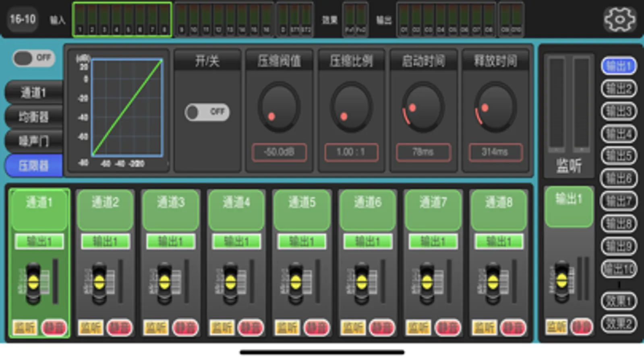Select the 效果2 effect bus button

point(619,323)
